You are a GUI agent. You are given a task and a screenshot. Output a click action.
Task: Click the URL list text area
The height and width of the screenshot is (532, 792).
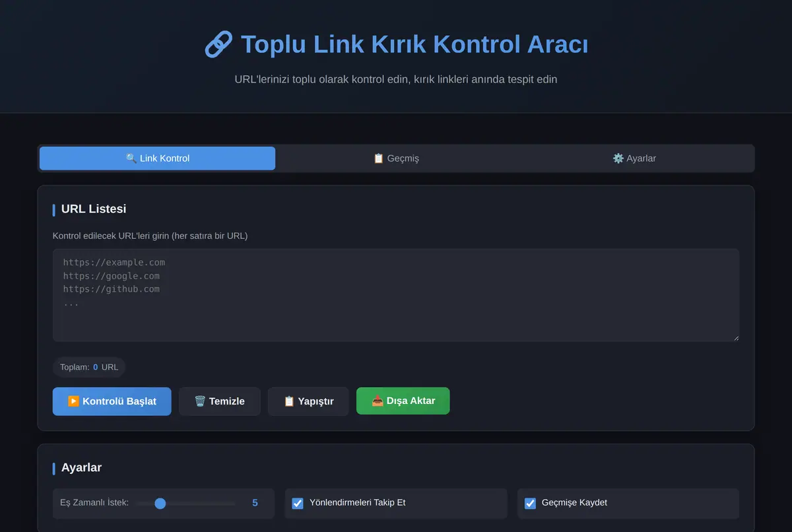click(396, 295)
